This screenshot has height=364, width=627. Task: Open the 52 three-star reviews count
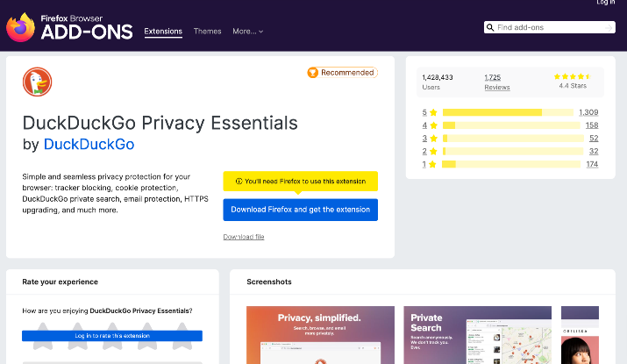(594, 139)
